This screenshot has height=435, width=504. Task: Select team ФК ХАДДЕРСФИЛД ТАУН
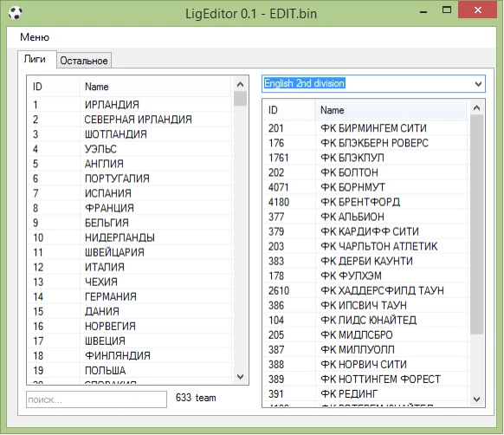(365, 291)
